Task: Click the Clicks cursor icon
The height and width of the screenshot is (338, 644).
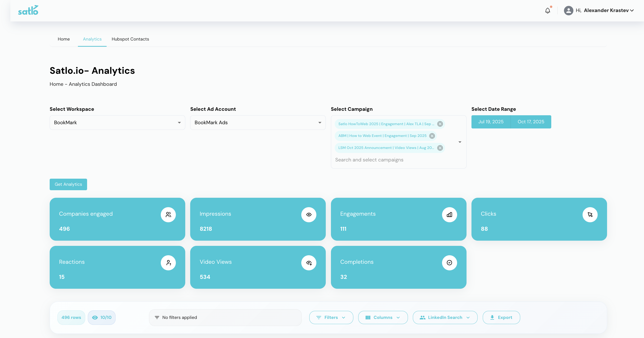Action: click(590, 214)
